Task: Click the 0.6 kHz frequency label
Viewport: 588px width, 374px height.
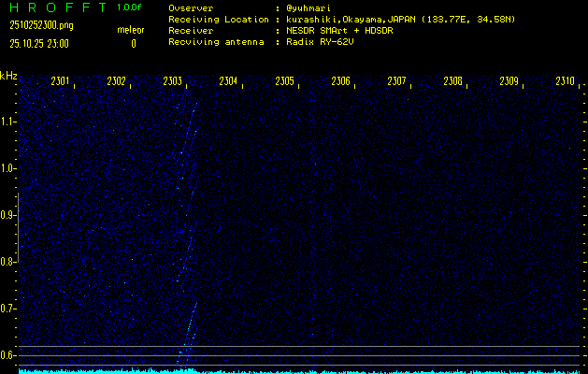Action: tap(8, 355)
